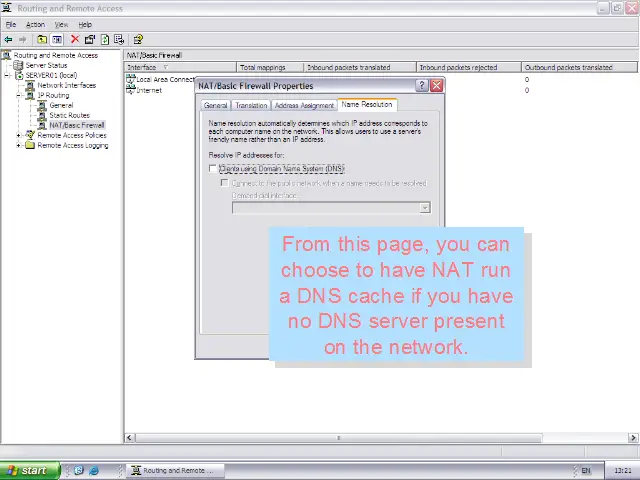The height and width of the screenshot is (480, 640).
Task: Open Properties from the toolbar icon
Action: point(90,40)
